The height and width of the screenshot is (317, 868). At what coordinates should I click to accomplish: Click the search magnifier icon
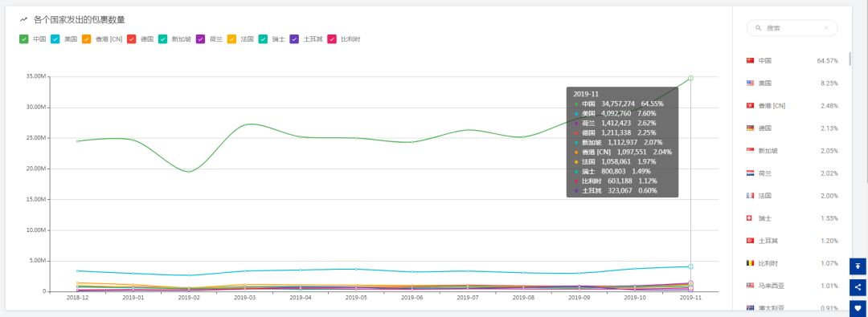759,27
